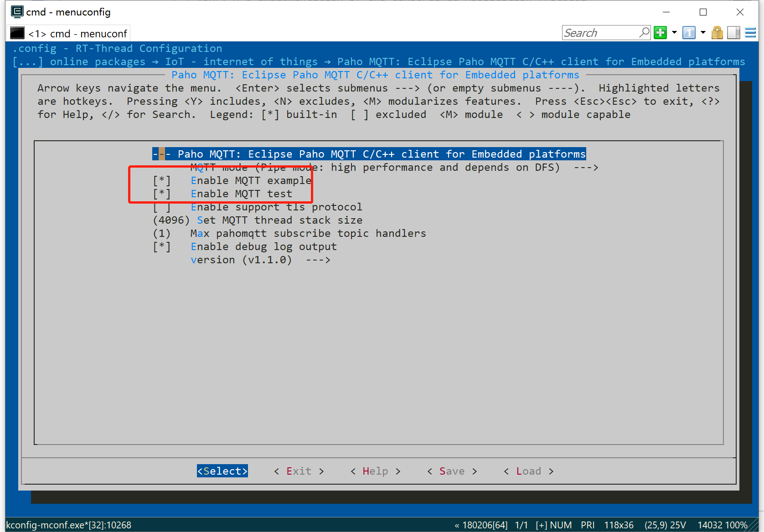Select the '<1> cmd - menuconf' console tab
Screen dimensions: 764x532
coord(69,33)
